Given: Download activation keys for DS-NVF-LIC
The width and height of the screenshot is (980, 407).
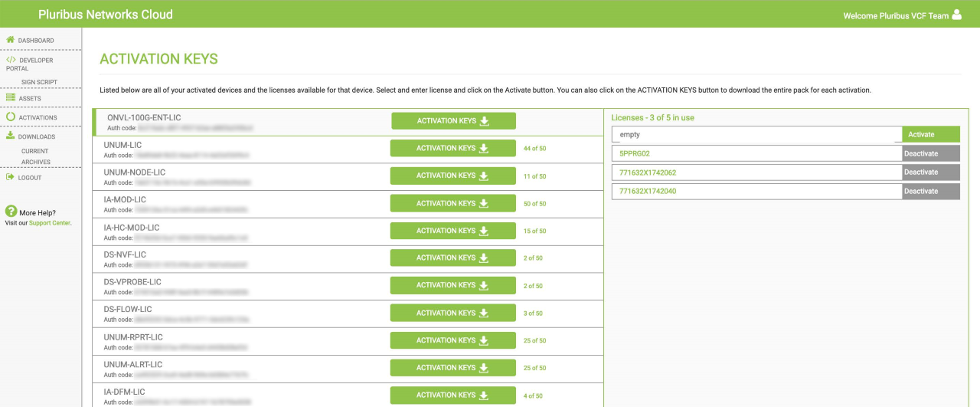Looking at the screenshot, I should point(452,258).
